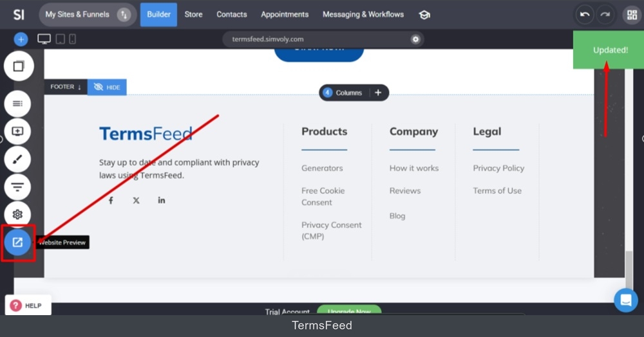Click the Privacy Consent (CMP) link
The height and width of the screenshot is (337, 644).
point(332,230)
